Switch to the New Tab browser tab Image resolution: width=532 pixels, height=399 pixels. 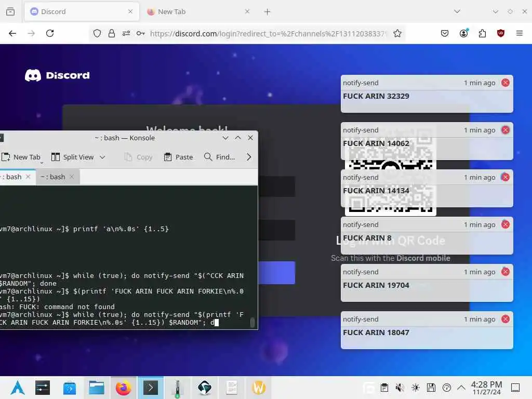point(198,11)
